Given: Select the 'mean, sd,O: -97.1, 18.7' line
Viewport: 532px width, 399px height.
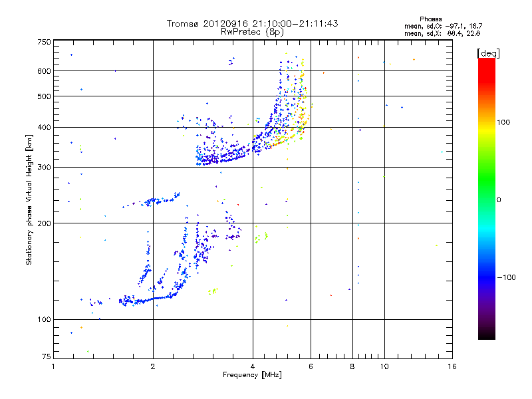Looking at the screenshot, I should pyautogui.click(x=443, y=26).
